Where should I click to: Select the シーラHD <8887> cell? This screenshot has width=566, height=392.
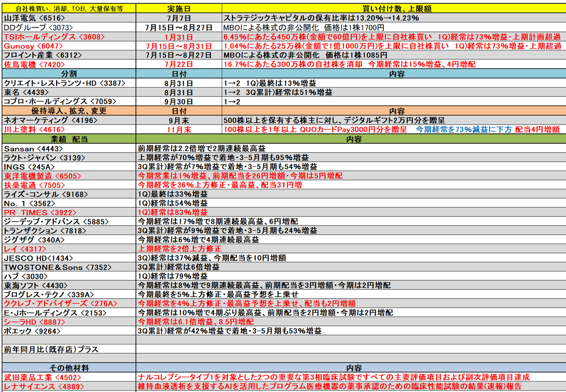tap(69, 322)
